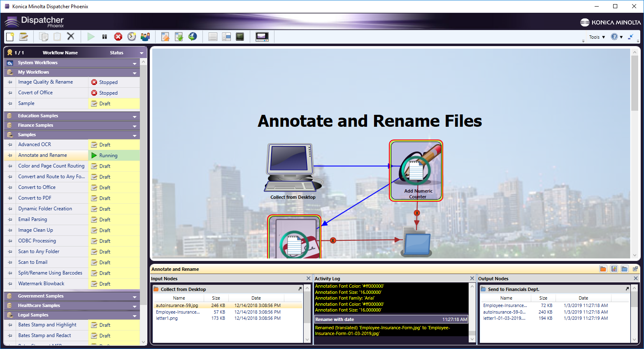Click the users group icon in the toolbar

click(x=145, y=37)
